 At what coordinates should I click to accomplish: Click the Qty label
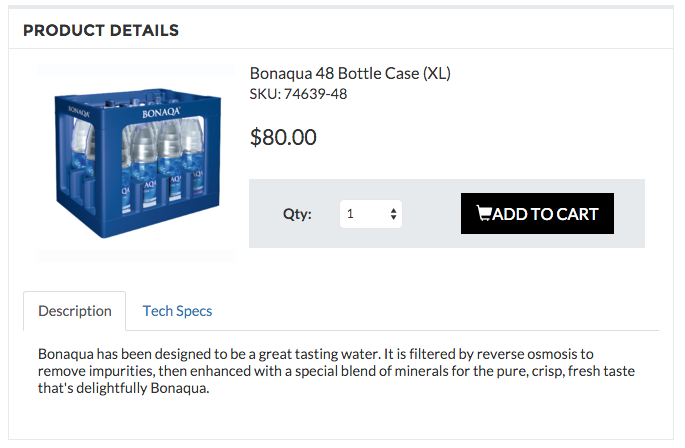click(x=297, y=214)
